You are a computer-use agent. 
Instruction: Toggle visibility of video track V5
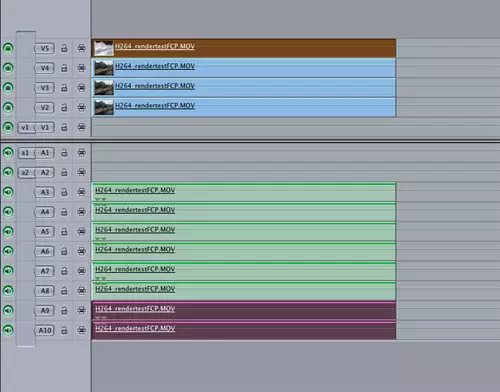pos(8,48)
